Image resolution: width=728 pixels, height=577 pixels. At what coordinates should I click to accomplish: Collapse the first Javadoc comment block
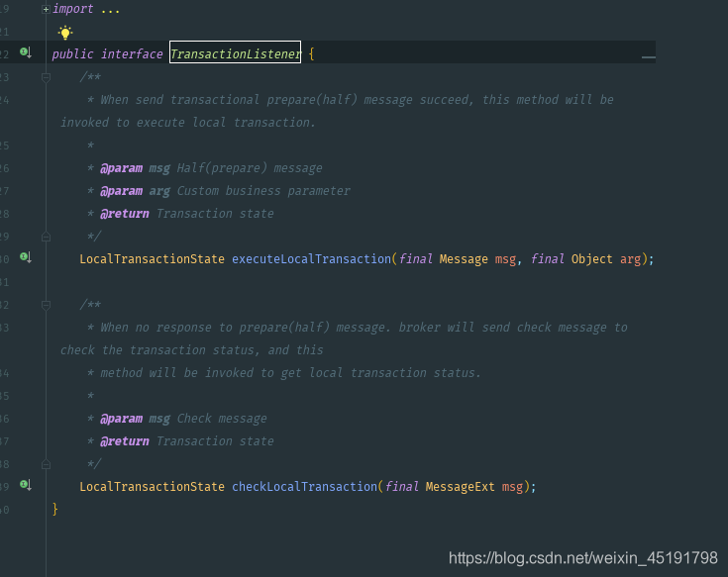pos(46,77)
